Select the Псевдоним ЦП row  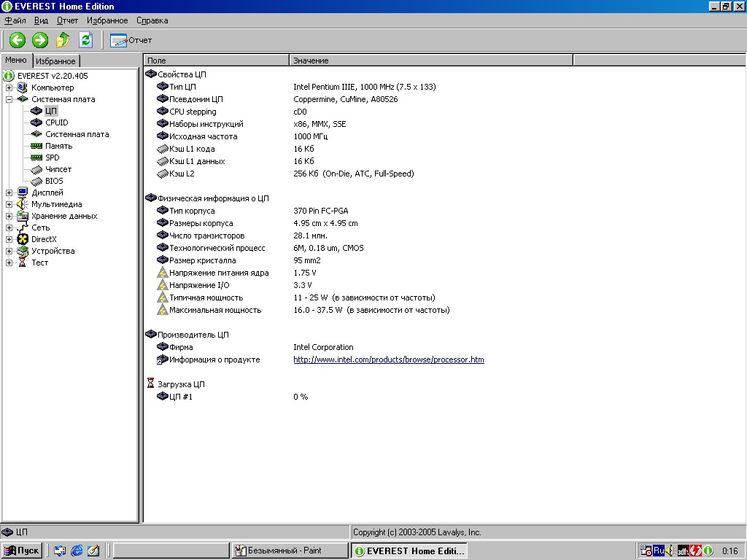(x=276, y=99)
